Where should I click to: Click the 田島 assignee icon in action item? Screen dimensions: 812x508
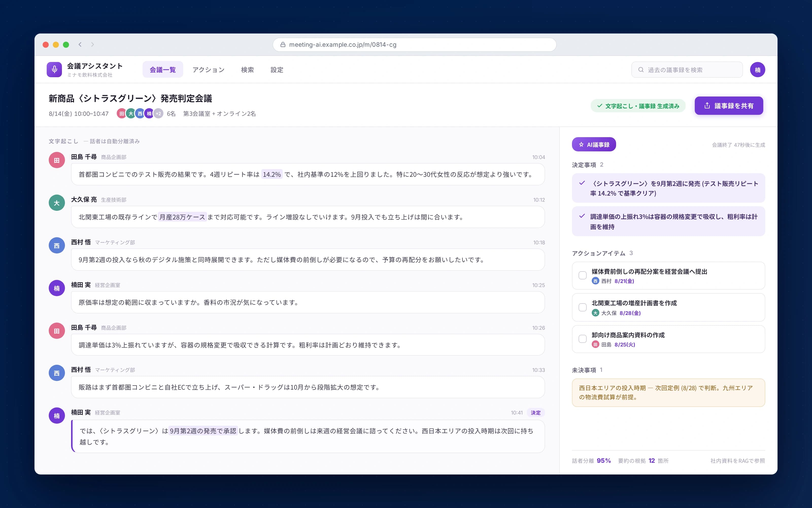595,344
